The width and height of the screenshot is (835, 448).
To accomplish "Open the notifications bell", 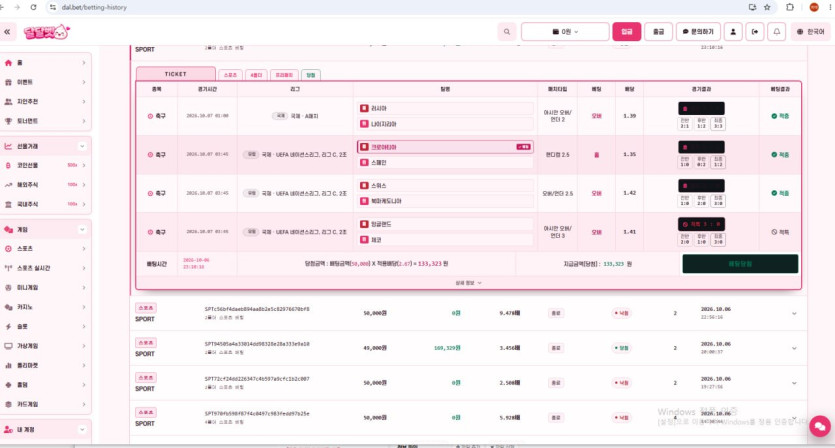I will point(776,32).
